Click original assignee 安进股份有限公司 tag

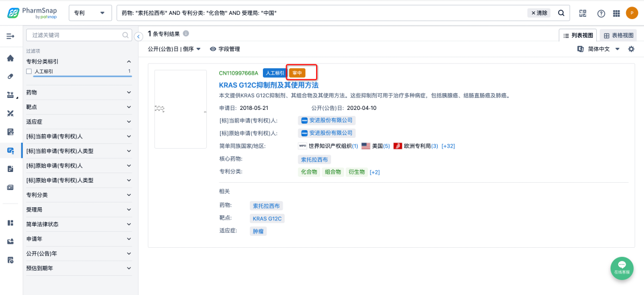(327, 133)
